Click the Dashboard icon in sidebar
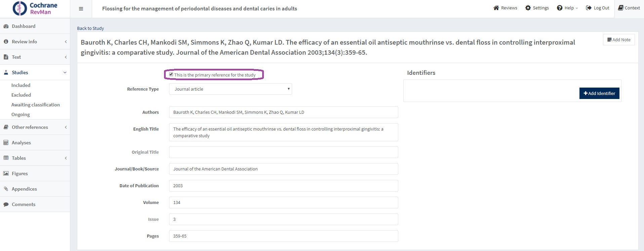Image resolution: width=644 pixels, height=251 pixels. (x=6, y=26)
